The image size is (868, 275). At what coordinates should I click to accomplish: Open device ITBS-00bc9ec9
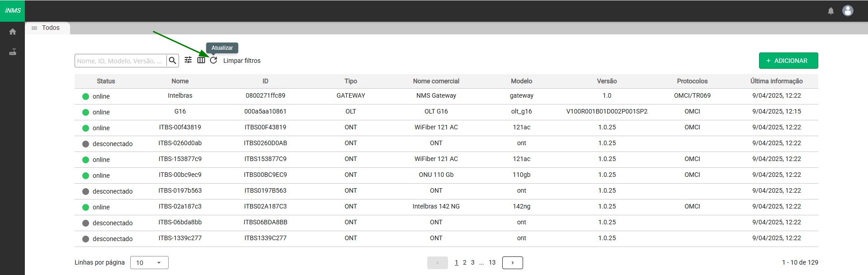180,175
